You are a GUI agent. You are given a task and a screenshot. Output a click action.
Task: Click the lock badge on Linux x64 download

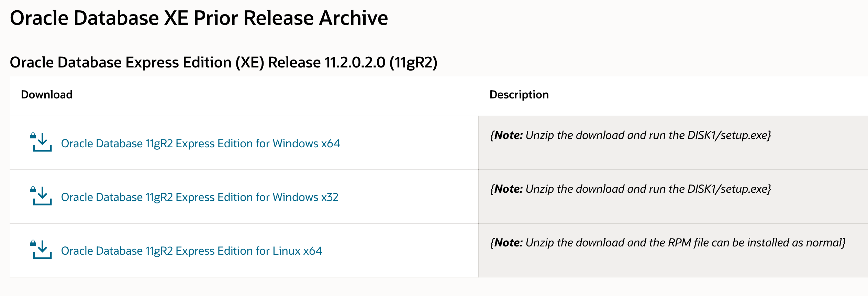click(x=33, y=243)
